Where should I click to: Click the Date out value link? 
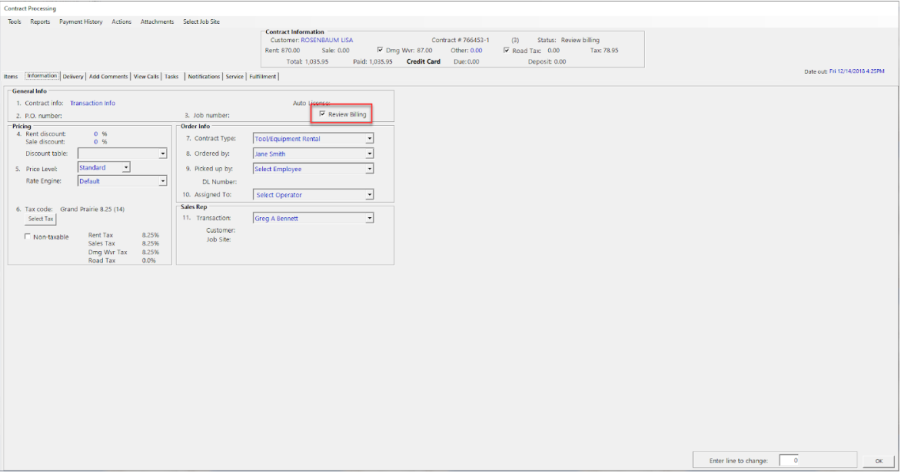857,71
